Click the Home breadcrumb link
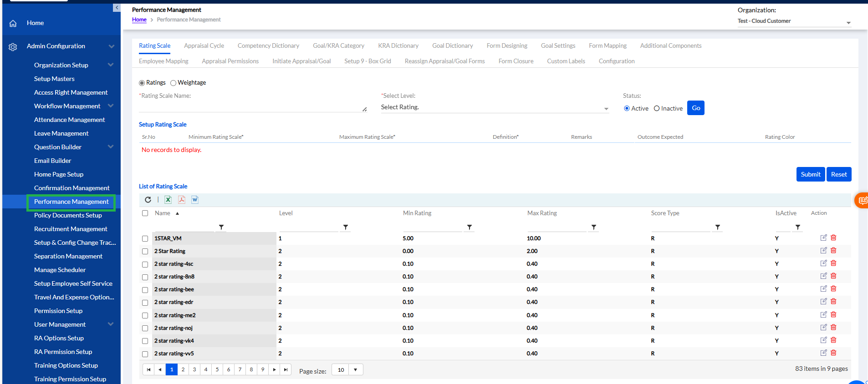The image size is (868, 384). [x=139, y=20]
